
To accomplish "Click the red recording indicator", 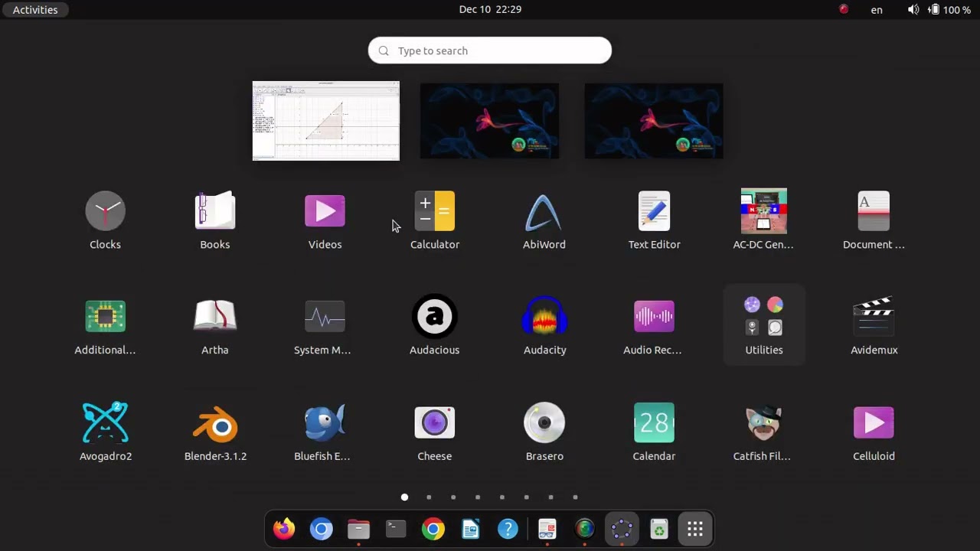I will click(844, 9).
